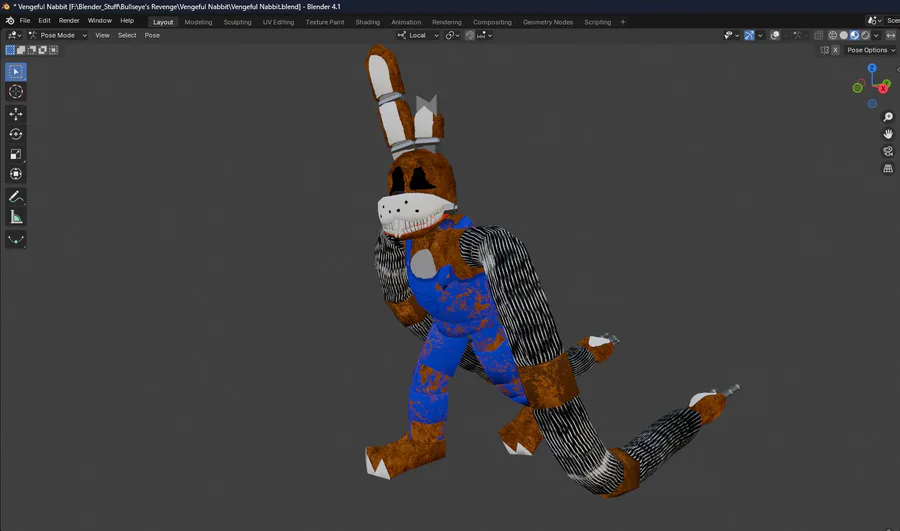The height and width of the screenshot is (531, 900).
Task: Switch to the Animation workspace tab
Action: tap(406, 22)
